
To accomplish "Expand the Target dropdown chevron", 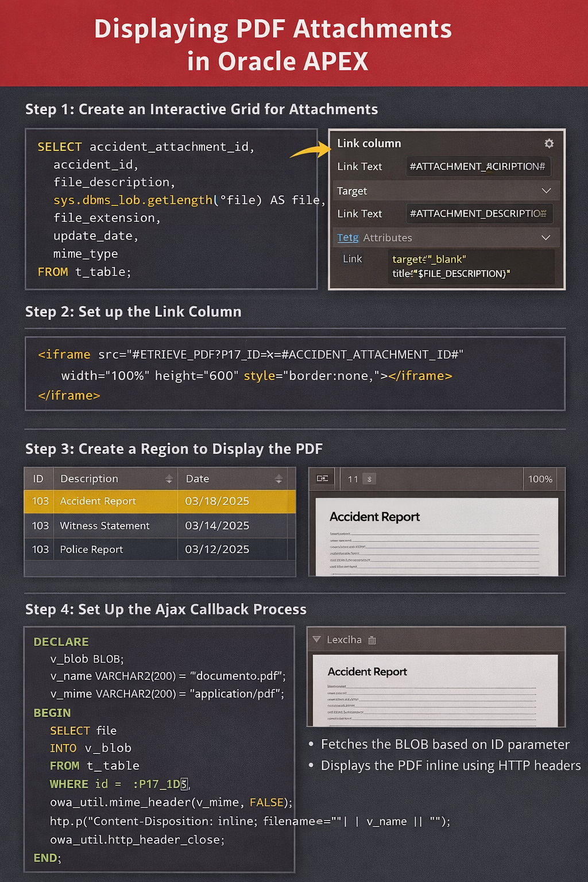I will pos(546,191).
